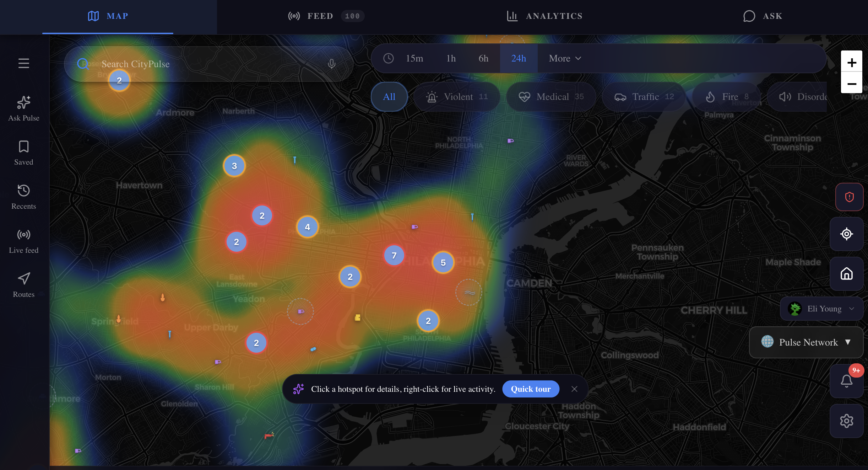Viewport: 868px width, 470px height.
Task: Click the purple flag marker near North Philadelphia
Action: [511, 141]
